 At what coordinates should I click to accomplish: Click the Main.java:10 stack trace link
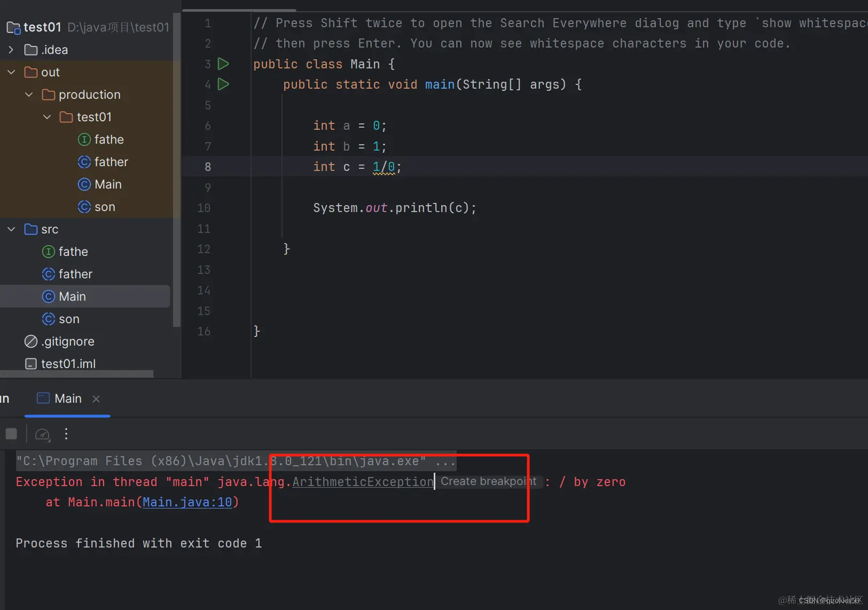(x=187, y=502)
